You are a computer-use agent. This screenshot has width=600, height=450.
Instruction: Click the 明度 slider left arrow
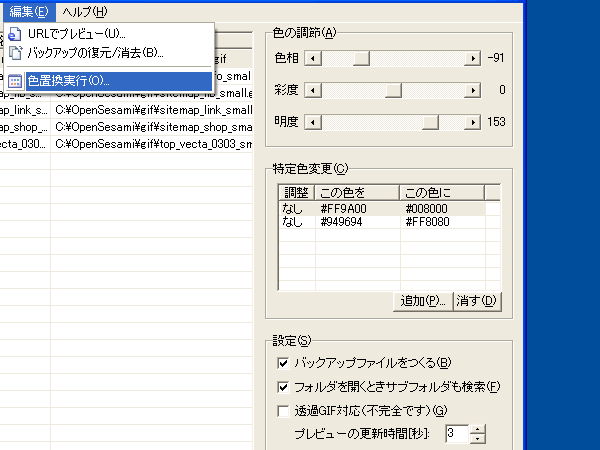pyautogui.click(x=313, y=122)
